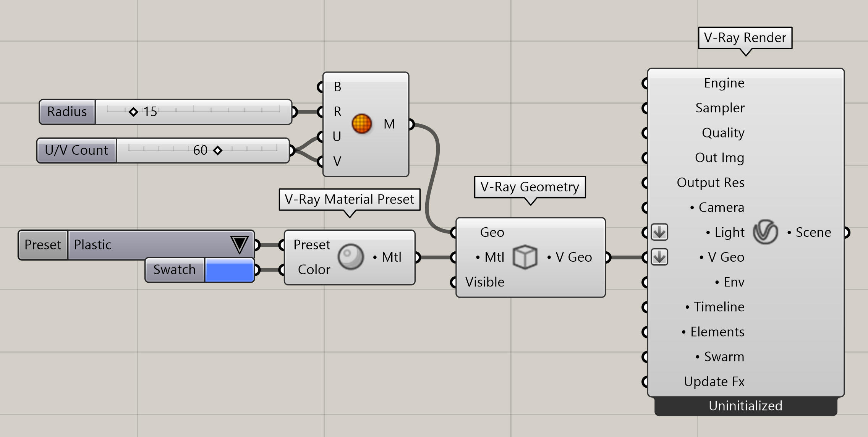This screenshot has height=437, width=868.
Task: Click the U/V Count slider name label
Action: pyautogui.click(x=76, y=151)
